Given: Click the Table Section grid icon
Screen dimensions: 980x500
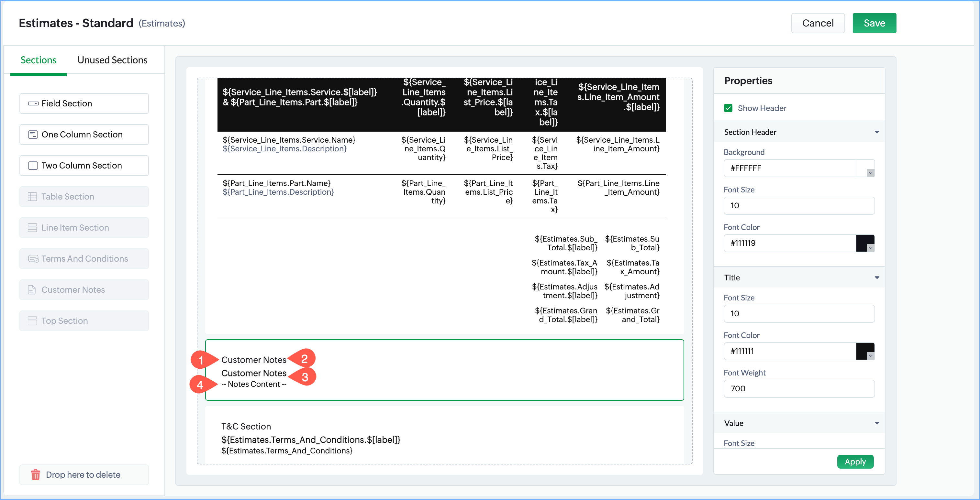Looking at the screenshot, I should [x=32, y=197].
